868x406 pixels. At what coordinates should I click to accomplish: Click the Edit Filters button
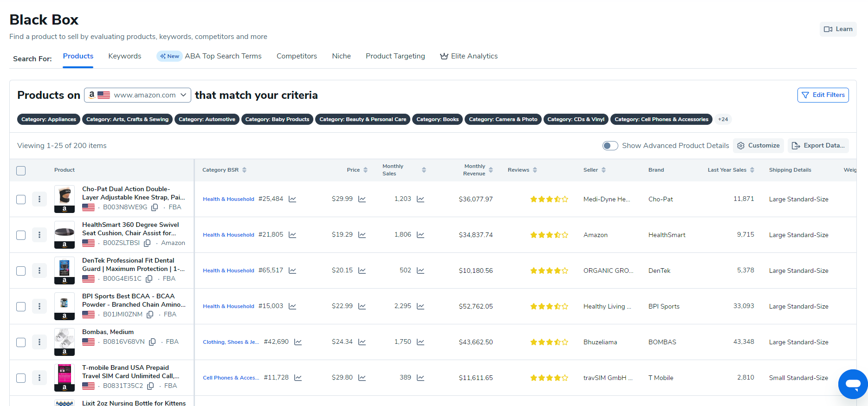pyautogui.click(x=823, y=95)
